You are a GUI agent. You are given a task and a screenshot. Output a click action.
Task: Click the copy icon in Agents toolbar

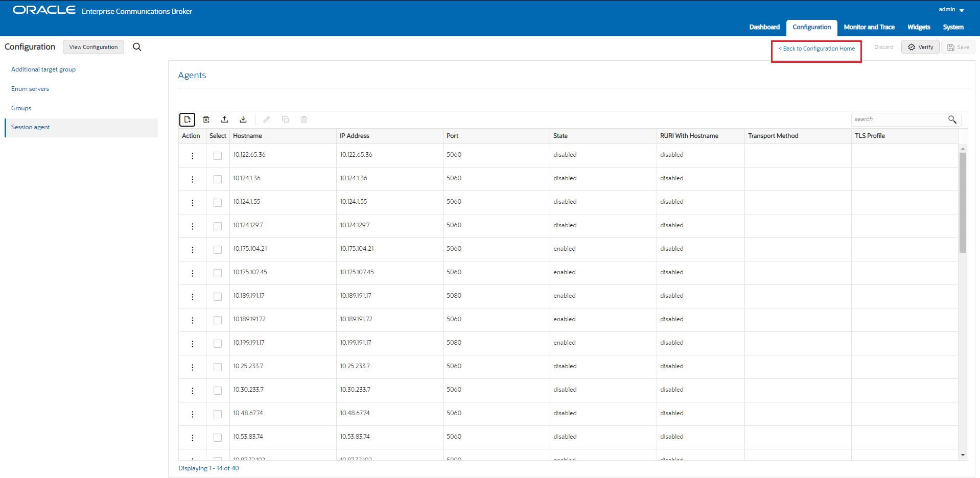point(286,119)
